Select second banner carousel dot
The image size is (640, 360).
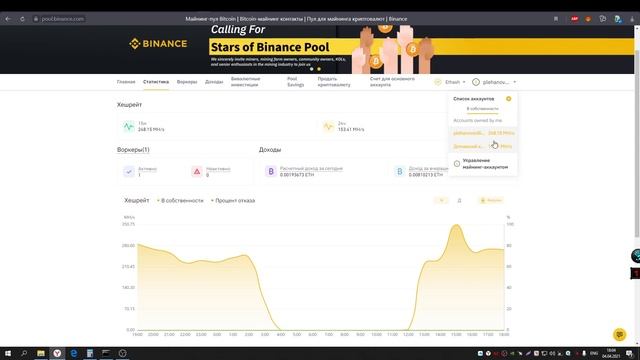(319, 69)
